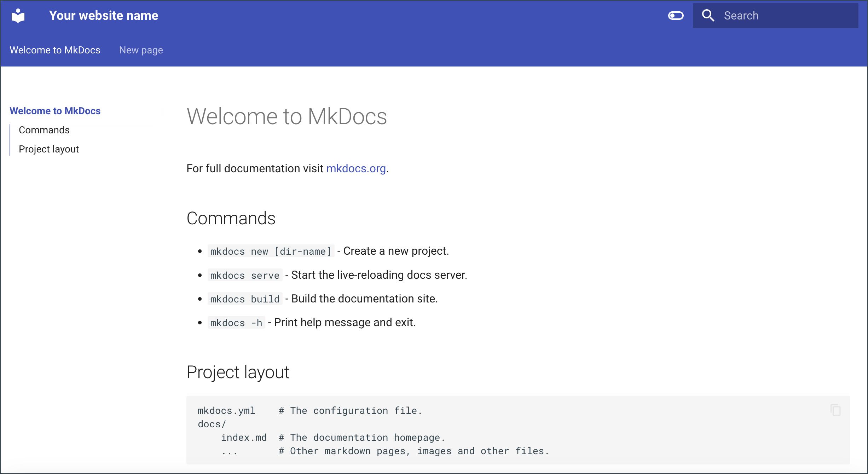This screenshot has height=474, width=868.
Task: Click the Commands section heading
Action: [231, 218]
